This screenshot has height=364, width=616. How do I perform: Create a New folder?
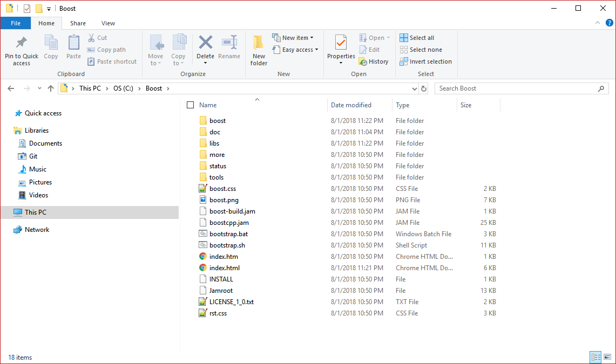259,50
